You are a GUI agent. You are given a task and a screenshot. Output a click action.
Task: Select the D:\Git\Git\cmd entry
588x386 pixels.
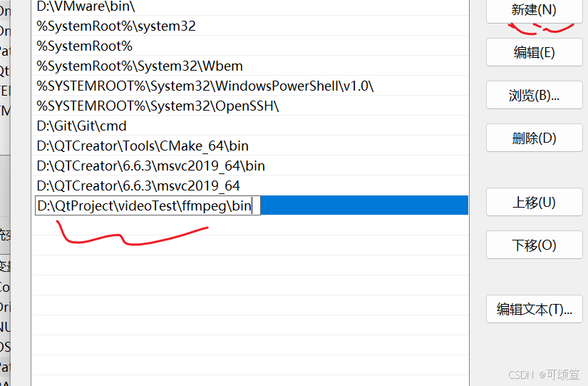pos(250,126)
